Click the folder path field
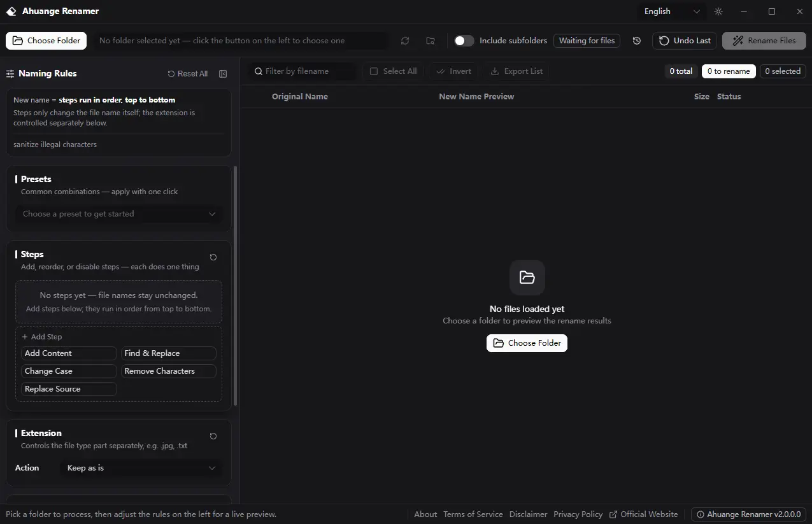812x524 pixels. pos(239,41)
